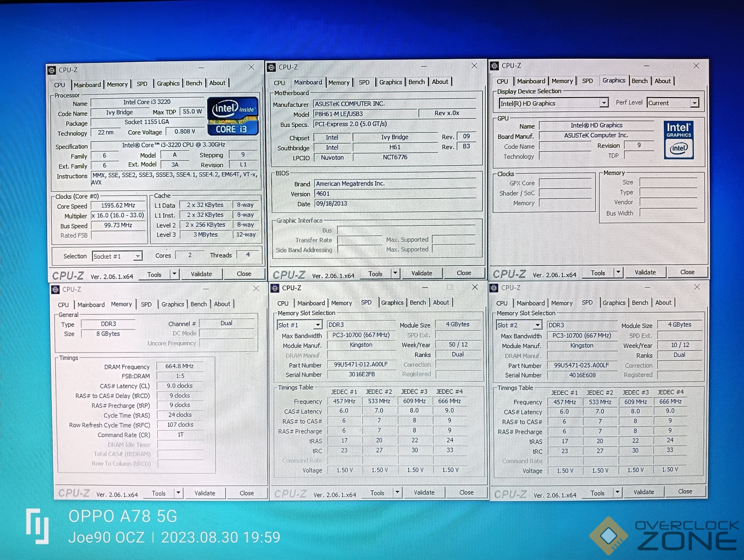This screenshot has width=744, height=560.
Task: Click the CPU-Z app icon in the SPD Slot #1 window title bar
Action: click(x=275, y=288)
